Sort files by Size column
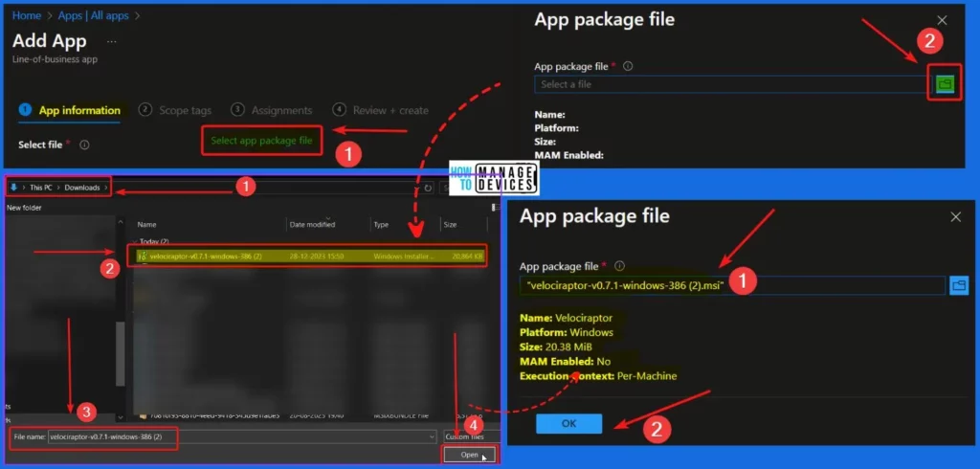Image resolution: width=980 pixels, height=469 pixels. (450, 225)
